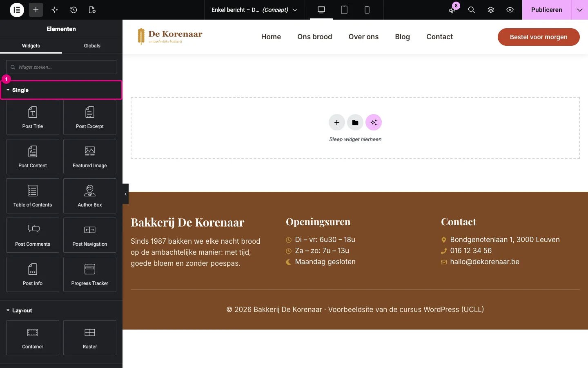Choose the Post Content widget
This screenshot has width=588, height=368.
coord(33,157)
